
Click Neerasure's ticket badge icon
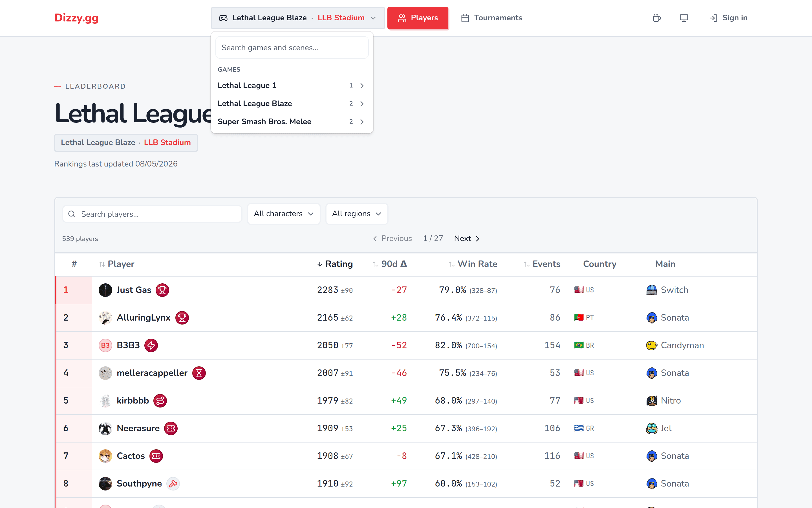[x=171, y=428]
